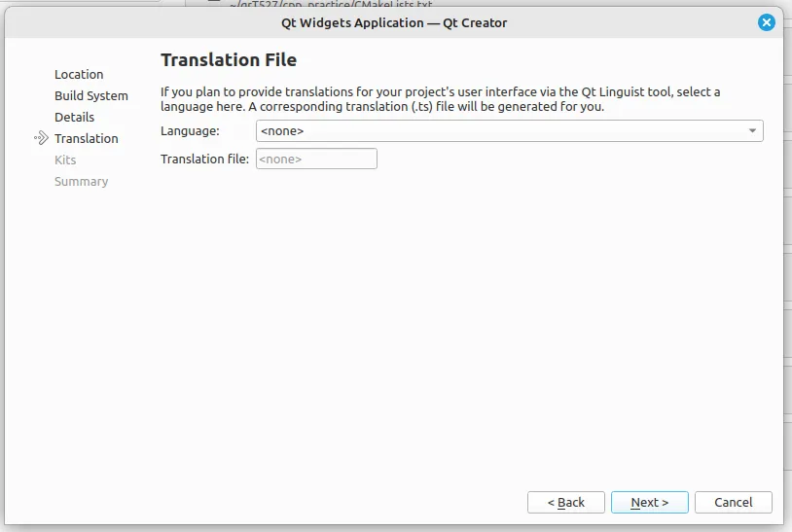The height and width of the screenshot is (532, 792).
Task: Click the Qt Linguist description paragraph
Action: click(441, 99)
